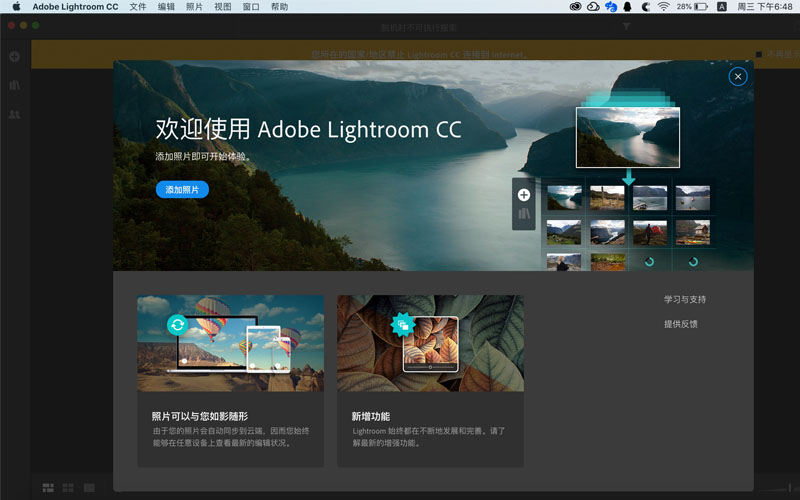Viewport: 800px width, 500px height.
Task: Open the Apple menu
Action: coord(16,7)
